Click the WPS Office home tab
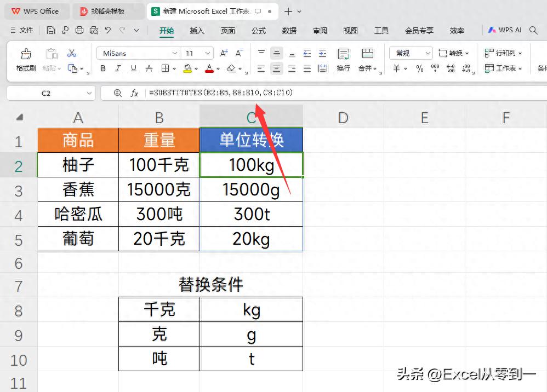 click(36, 11)
